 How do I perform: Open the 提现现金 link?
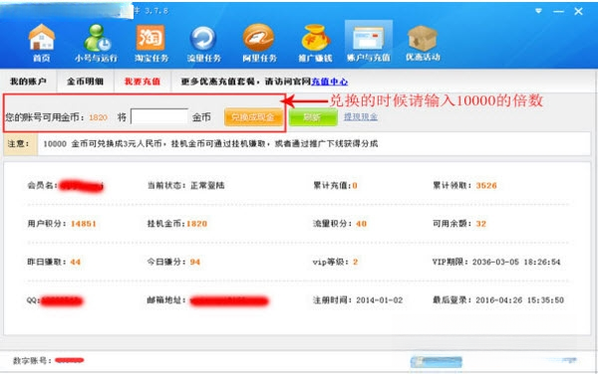pyautogui.click(x=361, y=117)
